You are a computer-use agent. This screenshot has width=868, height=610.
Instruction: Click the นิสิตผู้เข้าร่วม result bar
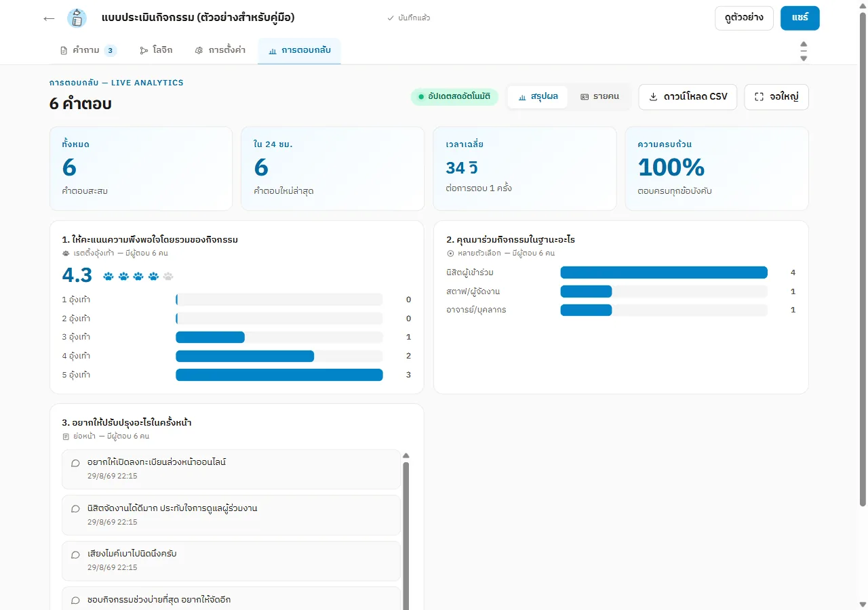(x=664, y=272)
